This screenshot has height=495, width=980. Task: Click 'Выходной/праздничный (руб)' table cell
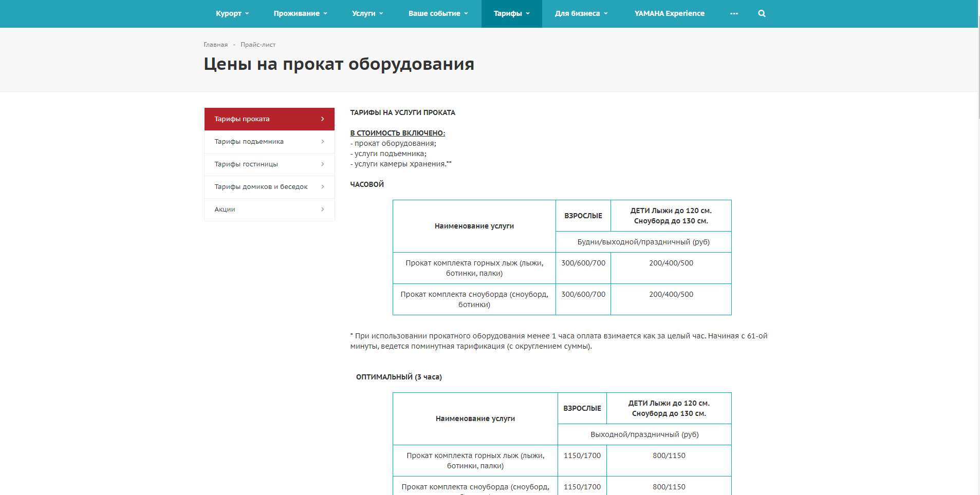pos(644,434)
